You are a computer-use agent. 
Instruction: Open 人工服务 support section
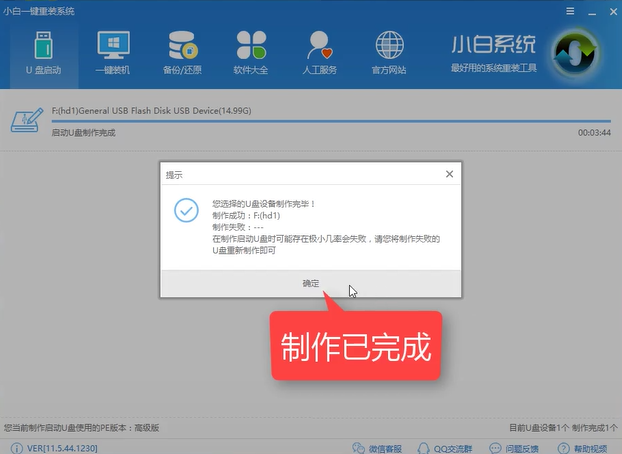[x=320, y=54]
